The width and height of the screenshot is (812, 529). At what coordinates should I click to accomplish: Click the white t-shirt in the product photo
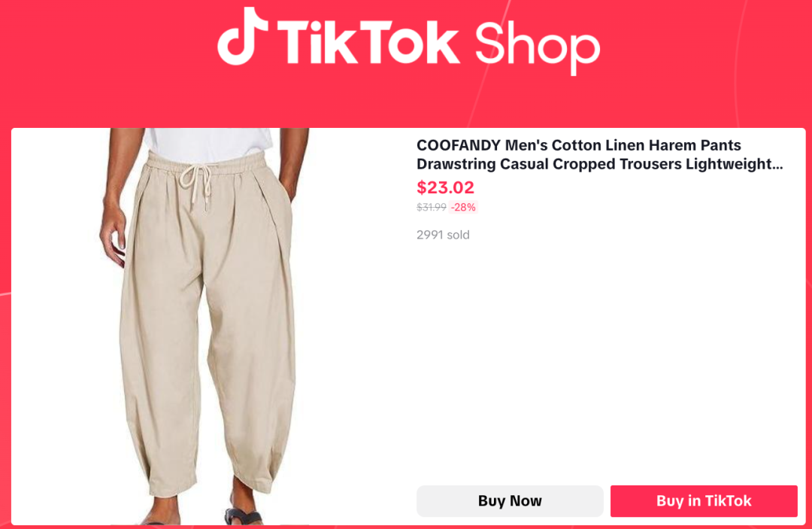209,142
